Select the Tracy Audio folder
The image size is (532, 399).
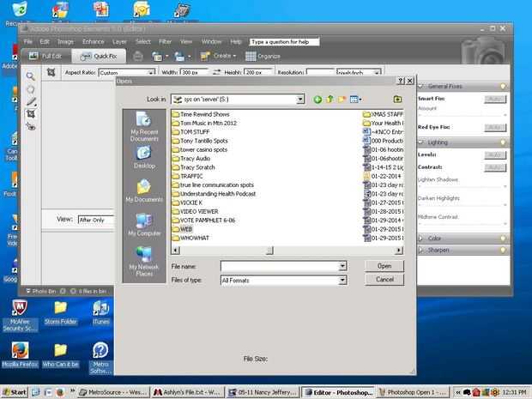pyautogui.click(x=191, y=159)
